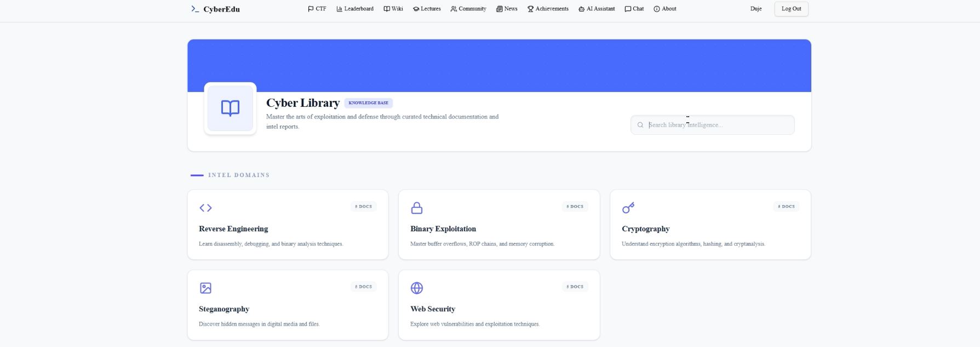Click the Wiki open-book icon
The width and height of the screenshot is (980, 347).
point(387,9)
